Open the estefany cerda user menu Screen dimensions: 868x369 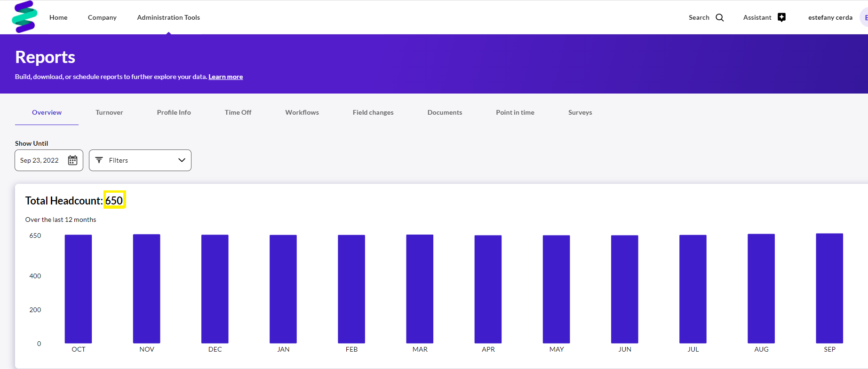point(830,17)
